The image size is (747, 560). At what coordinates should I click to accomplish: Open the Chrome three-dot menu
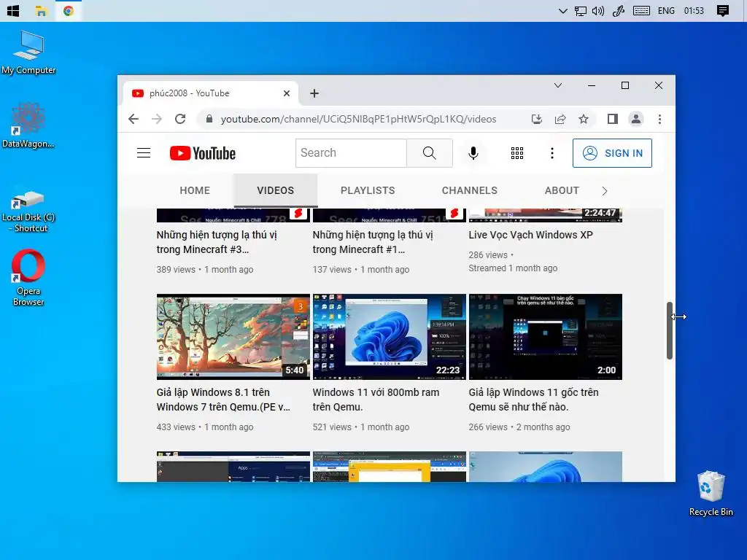pos(659,119)
